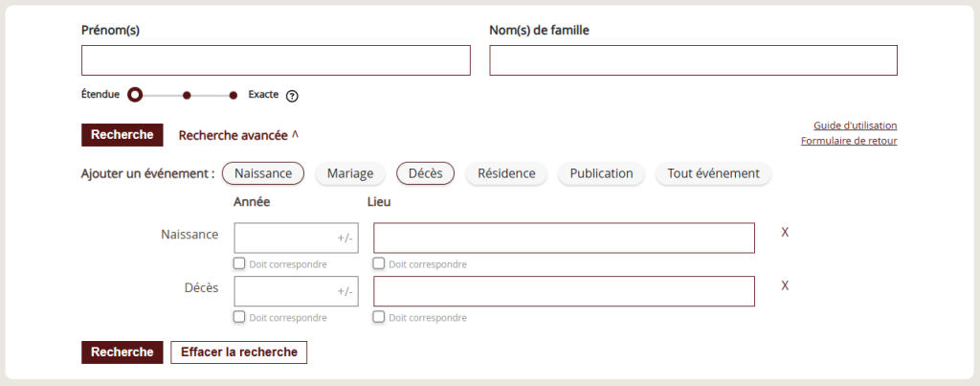Collapse the Recherche avancée section

[x=238, y=135]
